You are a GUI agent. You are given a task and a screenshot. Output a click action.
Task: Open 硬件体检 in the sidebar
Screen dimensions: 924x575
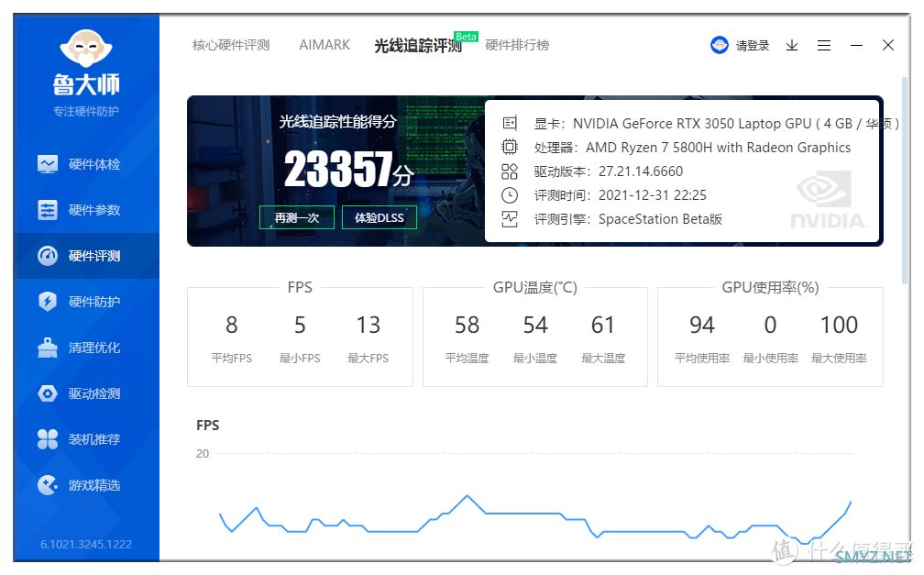click(86, 164)
